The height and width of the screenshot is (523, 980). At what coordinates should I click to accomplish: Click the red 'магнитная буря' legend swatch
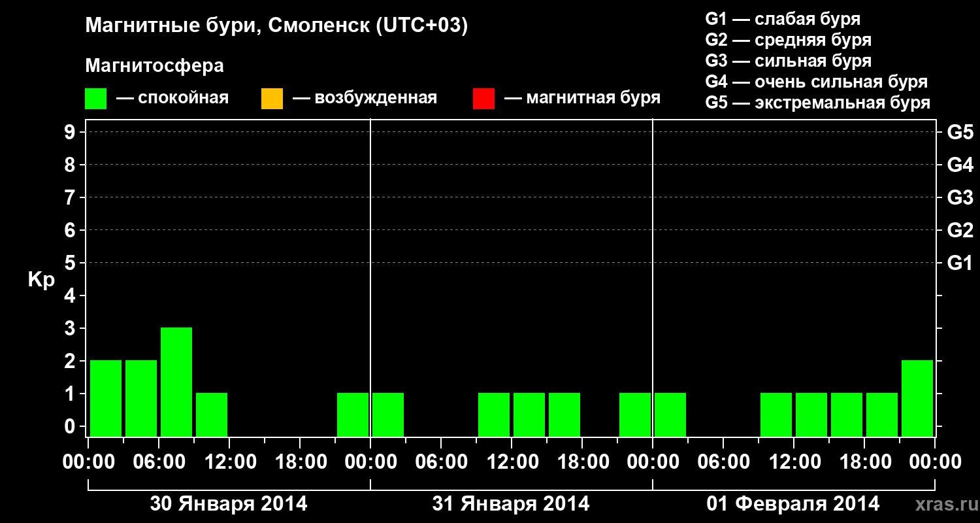coord(483,99)
